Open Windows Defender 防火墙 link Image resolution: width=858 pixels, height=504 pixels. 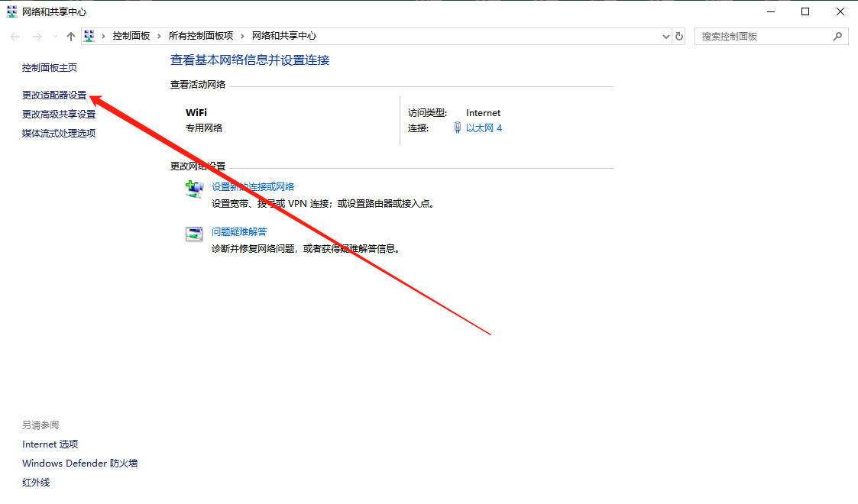pos(79,464)
